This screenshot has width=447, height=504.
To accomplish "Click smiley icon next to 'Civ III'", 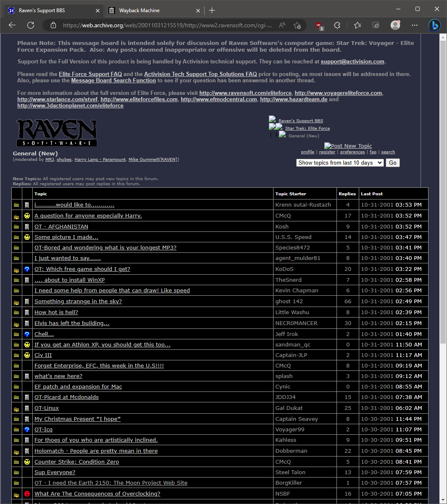I will [x=27, y=355].
